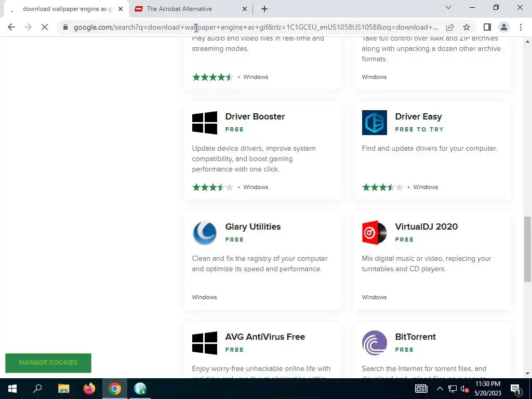Click the address bar URL field

click(x=256, y=27)
